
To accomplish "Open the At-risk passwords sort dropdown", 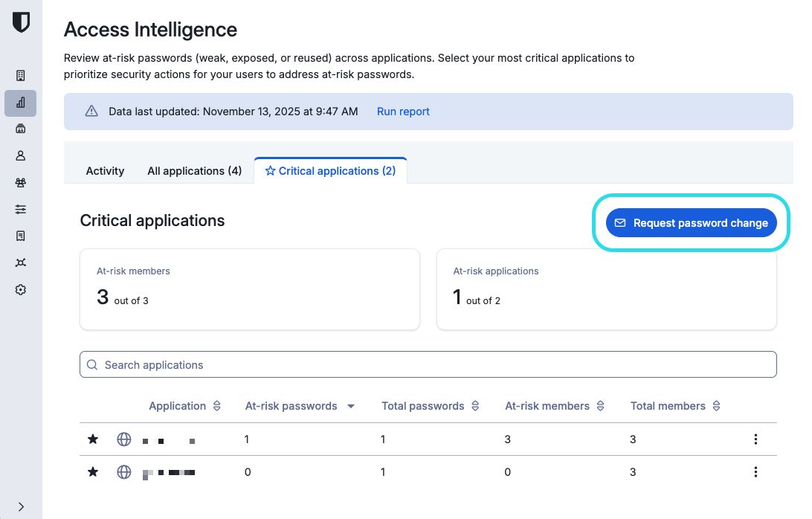I will 350,406.
